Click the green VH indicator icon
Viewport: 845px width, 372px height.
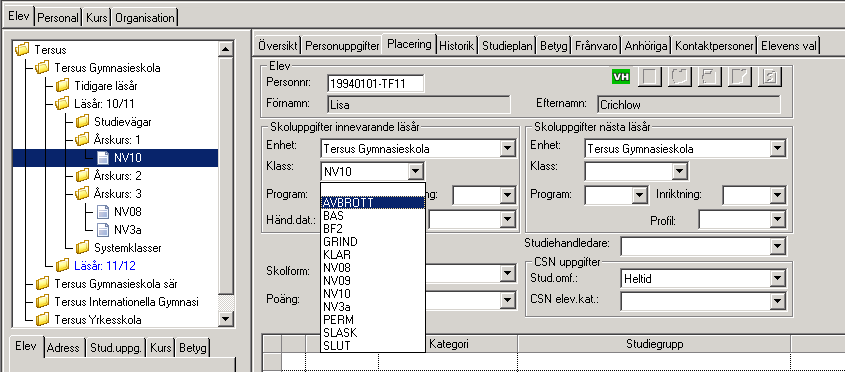621,77
